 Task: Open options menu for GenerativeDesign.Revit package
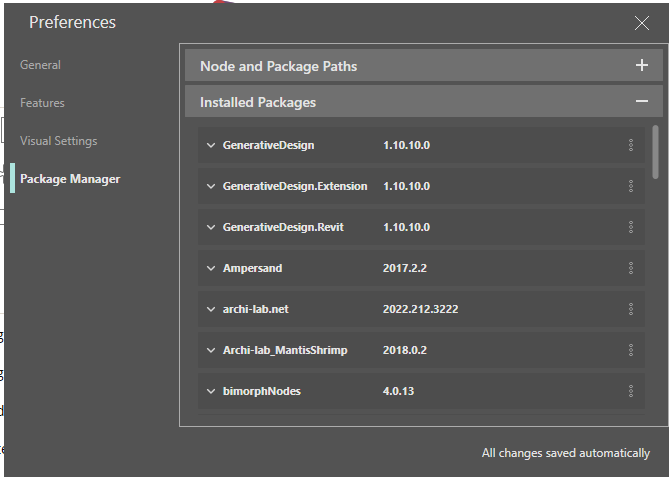pos(631,227)
